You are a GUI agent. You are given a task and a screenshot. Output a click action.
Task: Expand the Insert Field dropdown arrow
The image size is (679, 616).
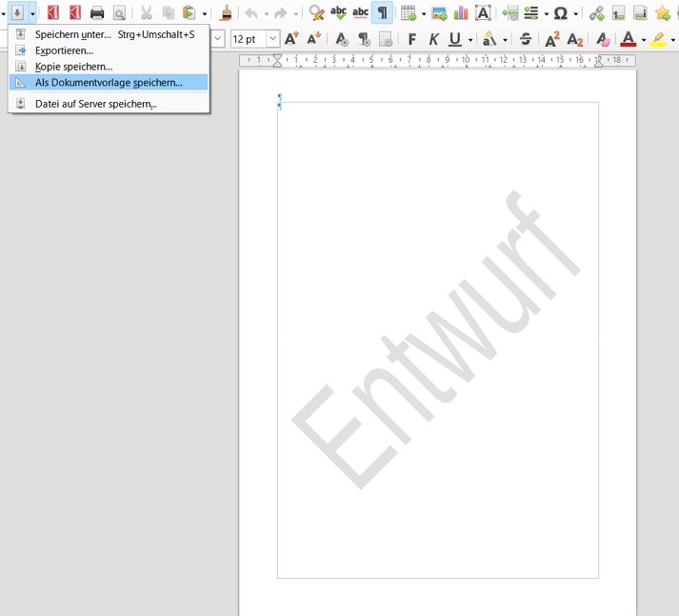[546, 14]
